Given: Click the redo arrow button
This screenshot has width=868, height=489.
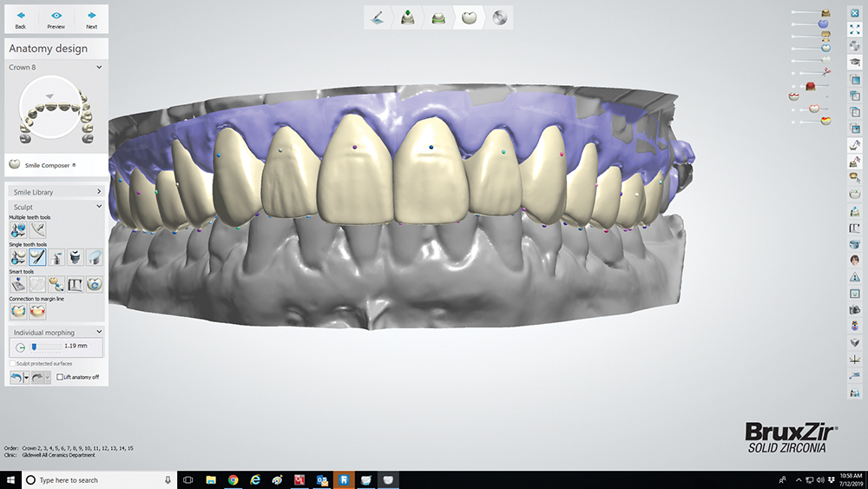Looking at the screenshot, I should (37, 378).
